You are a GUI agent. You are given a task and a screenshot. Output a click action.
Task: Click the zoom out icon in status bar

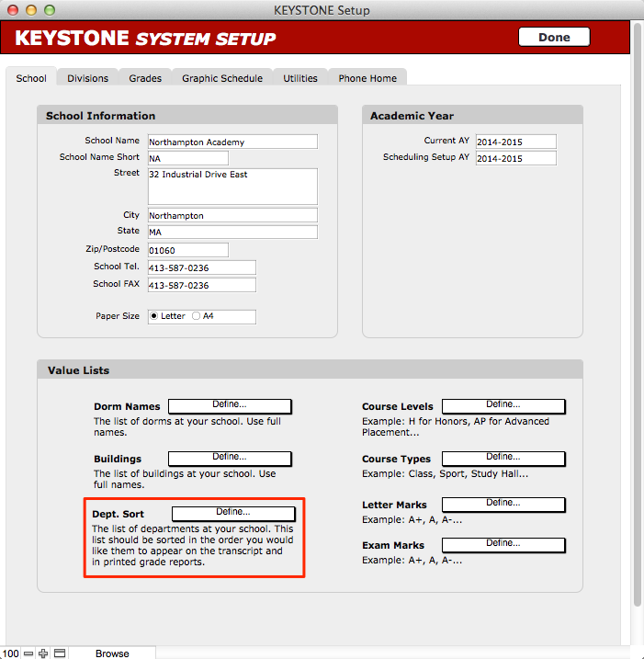pos(28,653)
